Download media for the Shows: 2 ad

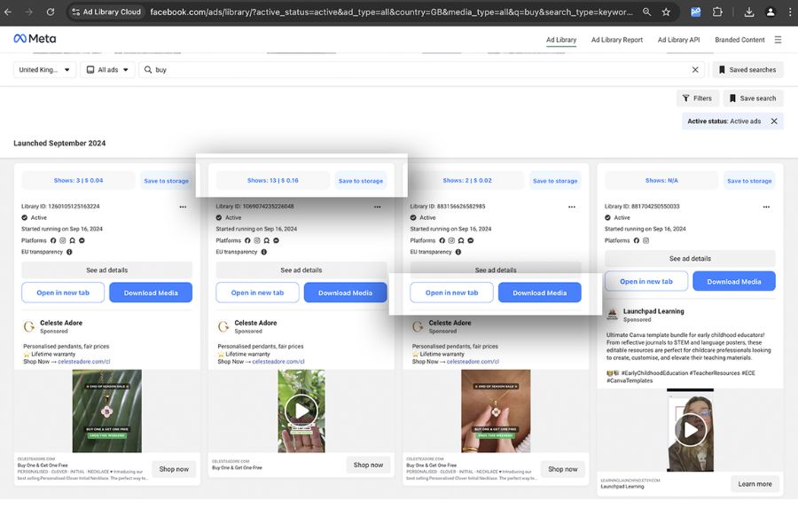click(539, 293)
